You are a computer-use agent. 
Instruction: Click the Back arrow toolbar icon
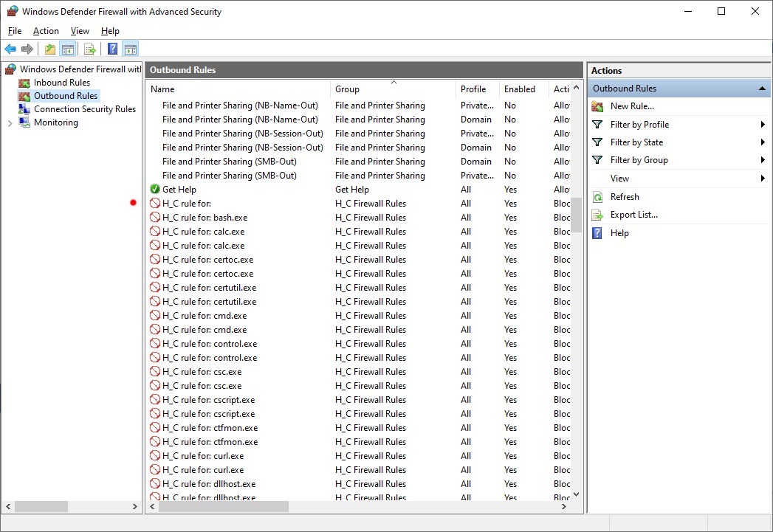(x=10, y=49)
